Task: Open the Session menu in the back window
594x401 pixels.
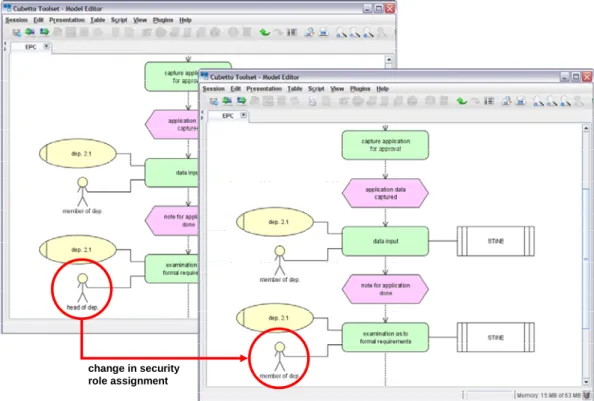Action: point(16,20)
